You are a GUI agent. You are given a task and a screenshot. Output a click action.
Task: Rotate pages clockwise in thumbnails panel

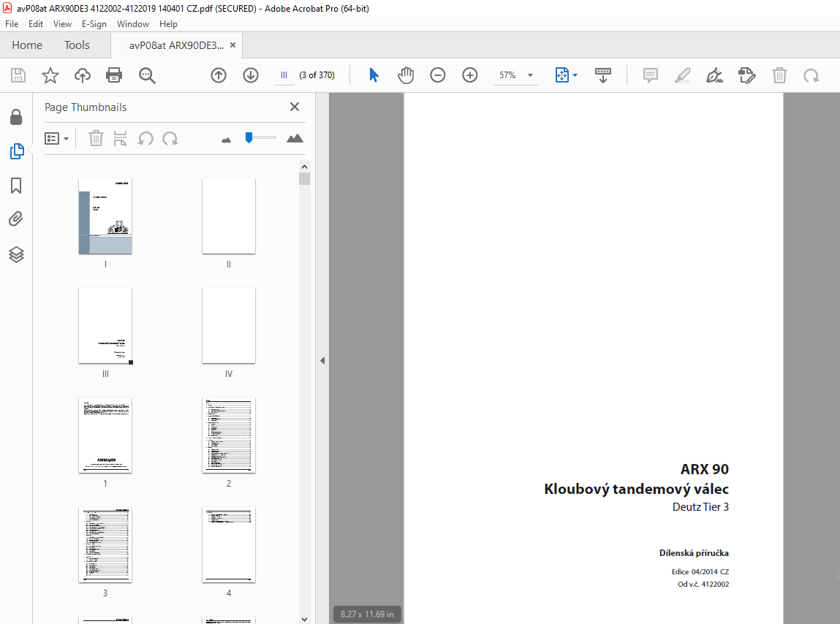[x=170, y=138]
